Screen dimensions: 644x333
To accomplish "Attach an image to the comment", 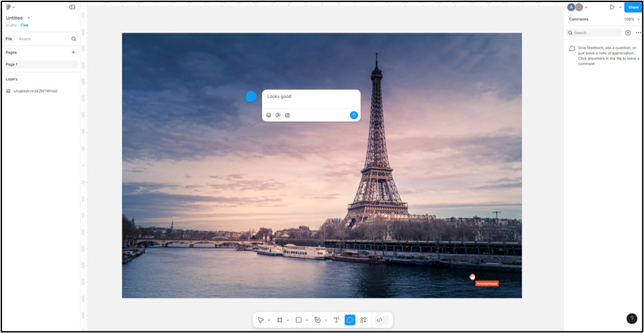I will (x=287, y=115).
